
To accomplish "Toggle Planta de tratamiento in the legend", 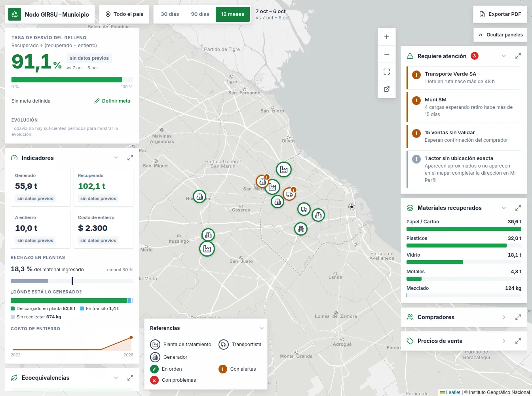I will 181,345.
